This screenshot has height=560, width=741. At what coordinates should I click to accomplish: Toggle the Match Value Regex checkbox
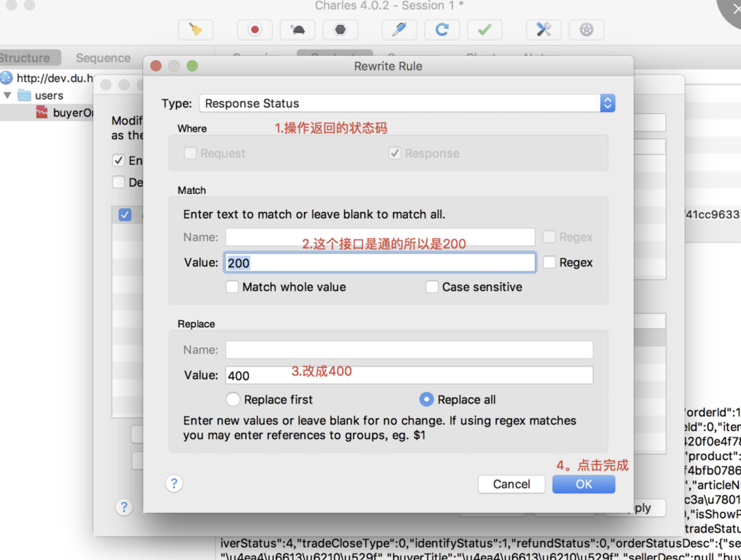(549, 262)
